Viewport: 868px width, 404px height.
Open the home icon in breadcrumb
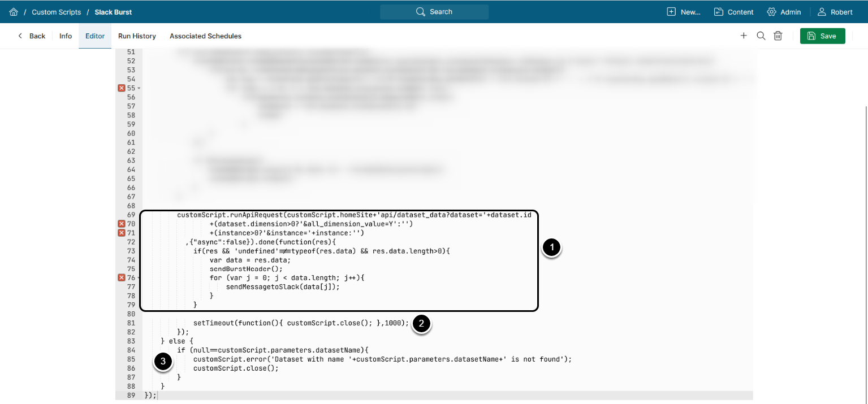click(14, 12)
